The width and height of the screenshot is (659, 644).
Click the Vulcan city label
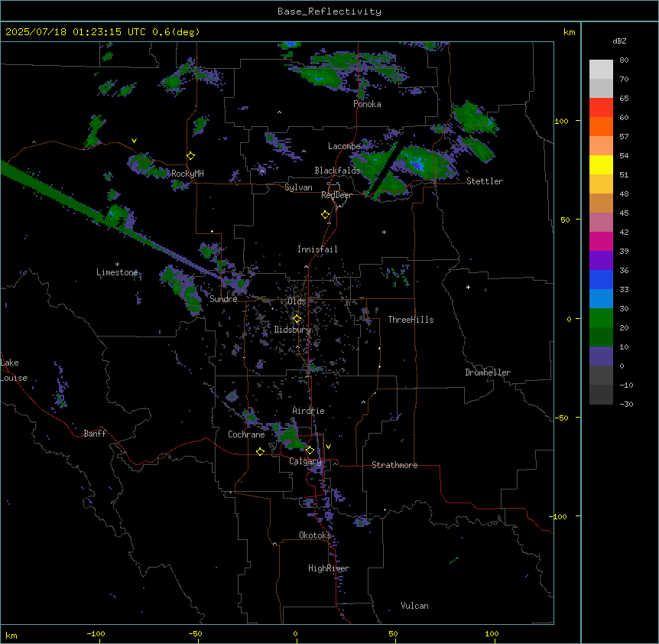pyautogui.click(x=414, y=606)
